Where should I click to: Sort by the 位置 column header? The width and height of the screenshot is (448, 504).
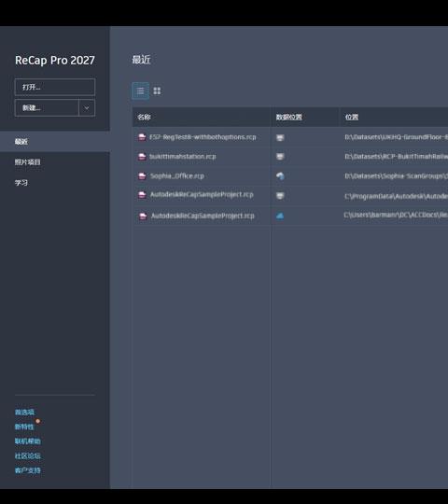pyautogui.click(x=352, y=117)
